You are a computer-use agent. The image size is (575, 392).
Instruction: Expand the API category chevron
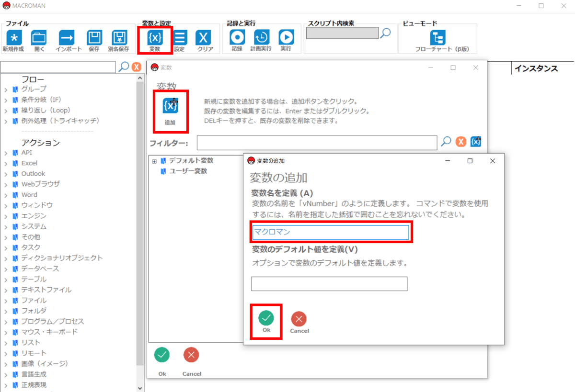pos(6,153)
